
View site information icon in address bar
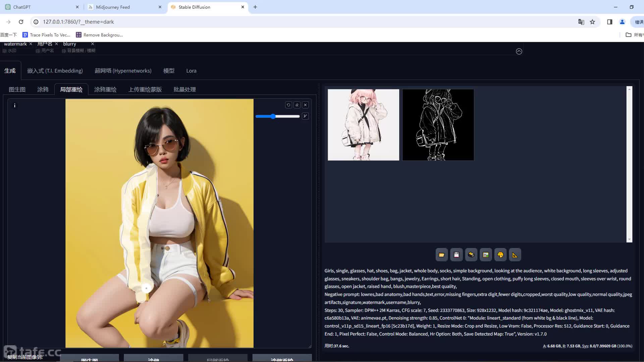(x=36, y=22)
